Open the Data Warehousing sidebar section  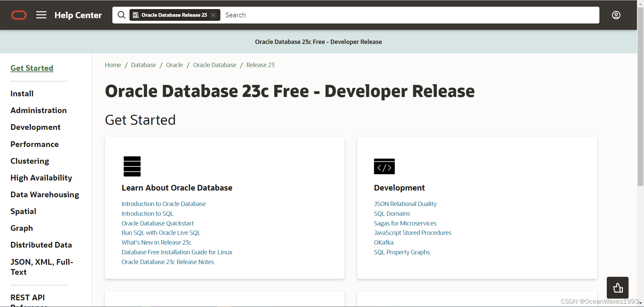(45, 195)
